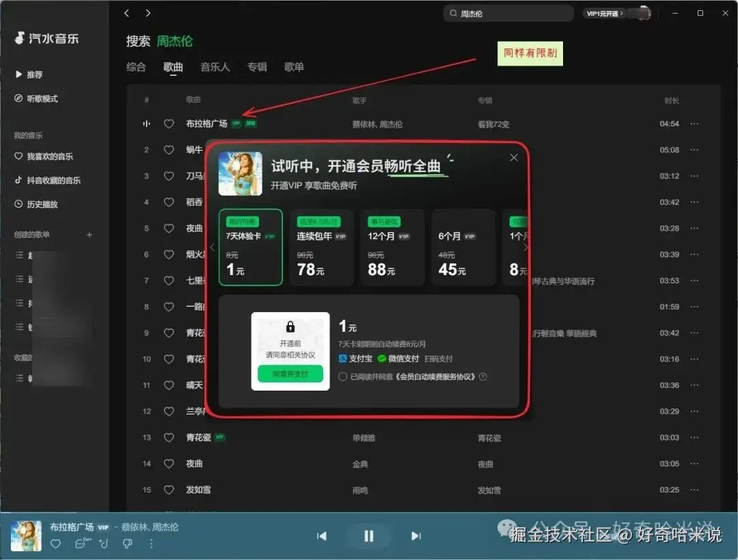Open more options for 05:08 蜗牛 row
Viewport: 738px width, 560px height.
tap(694, 150)
